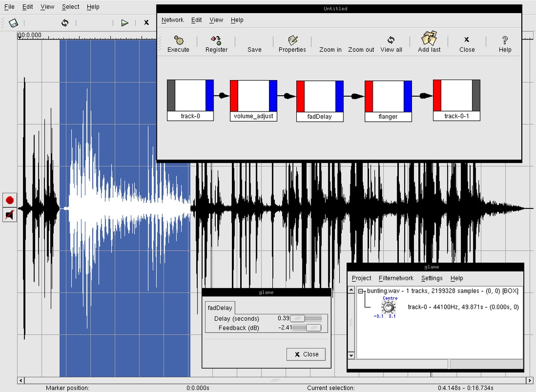Screen dimensions: 536x392
Task: Collapse the bunting.wav tree node
Action: 361,291
